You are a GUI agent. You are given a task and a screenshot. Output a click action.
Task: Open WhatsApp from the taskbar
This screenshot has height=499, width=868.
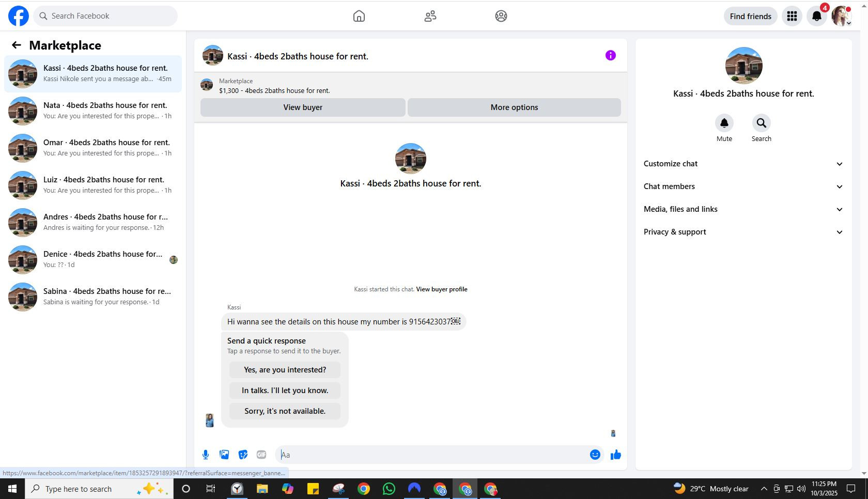pyautogui.click(x=389, y=489)
